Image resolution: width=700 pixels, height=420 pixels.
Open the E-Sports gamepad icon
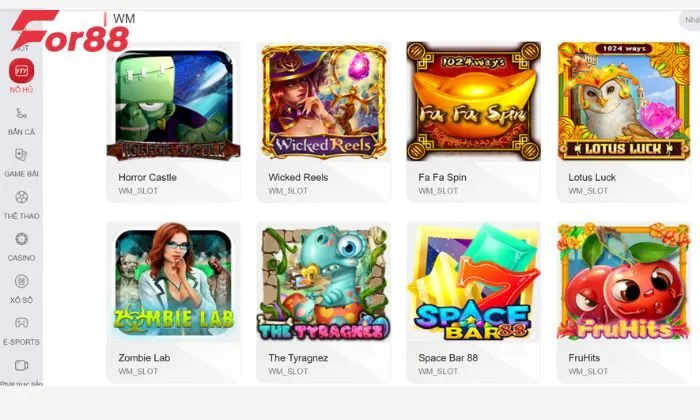21,323
